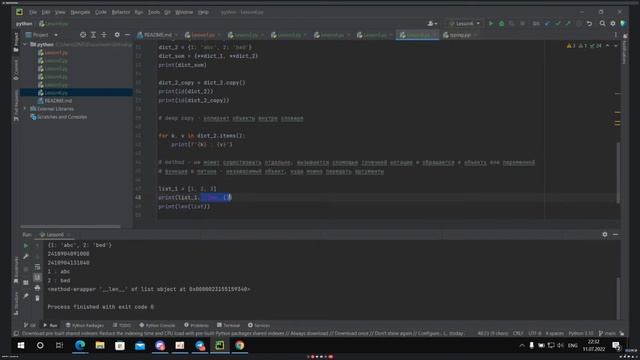Open the Refactor menu

coord(121,12)
